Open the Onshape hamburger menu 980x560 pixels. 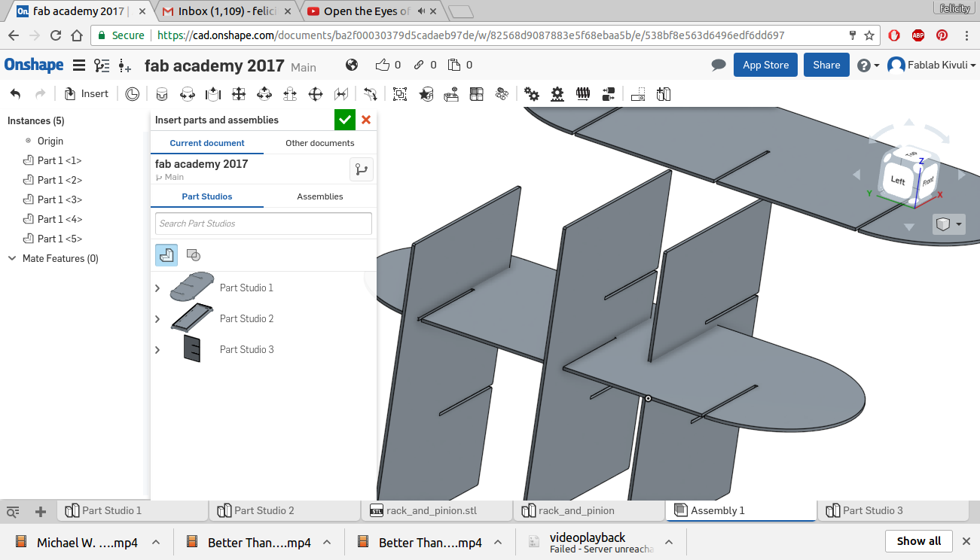(78, 65)
